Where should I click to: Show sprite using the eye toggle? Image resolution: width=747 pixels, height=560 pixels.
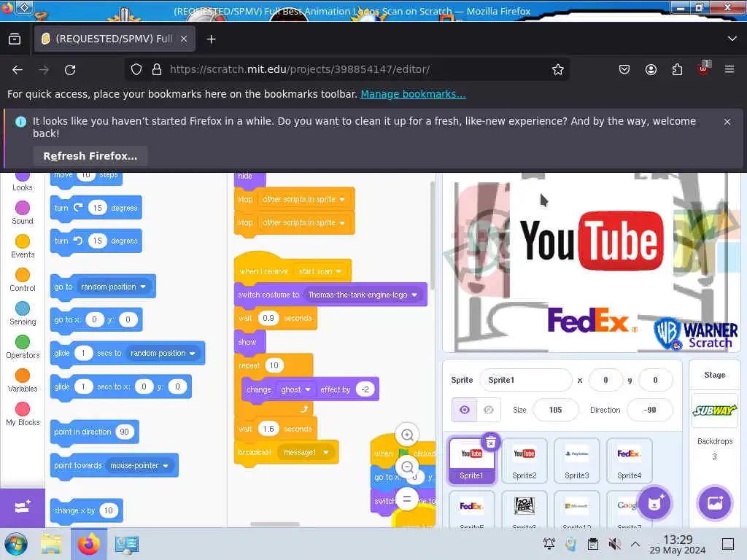point(465,410)
